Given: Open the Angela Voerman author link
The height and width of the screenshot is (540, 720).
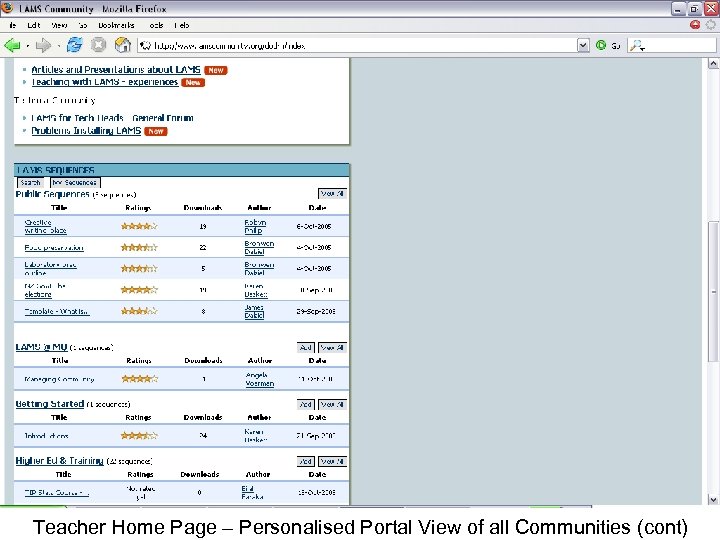Looking at the screenshot, I should (260, 379).
